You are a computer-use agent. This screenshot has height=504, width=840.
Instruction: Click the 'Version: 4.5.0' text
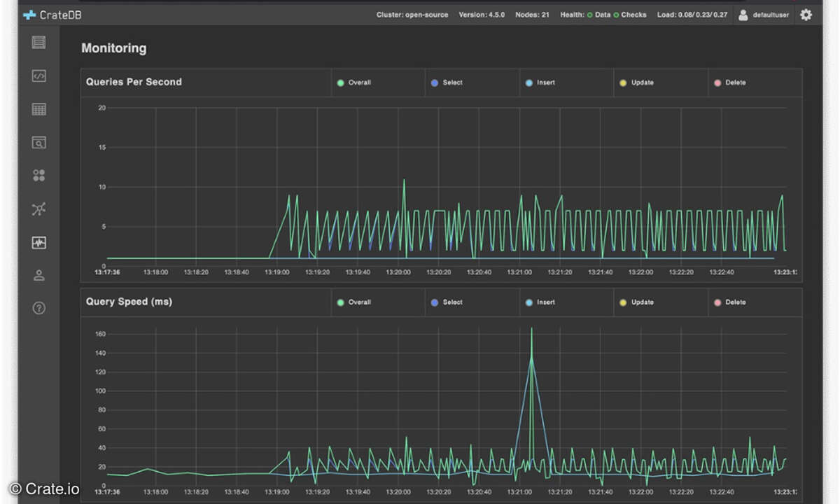pyautogui.click(x=482, y=15)
